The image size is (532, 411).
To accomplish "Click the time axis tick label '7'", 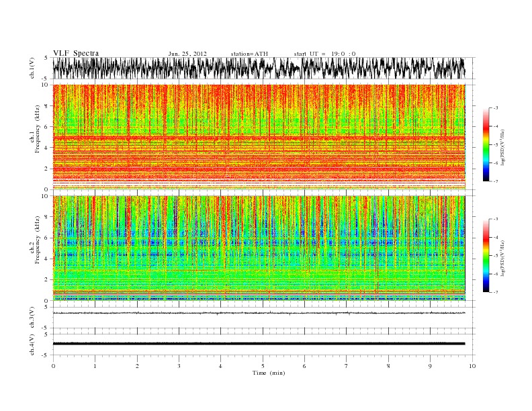I will (x=347, y=366).
